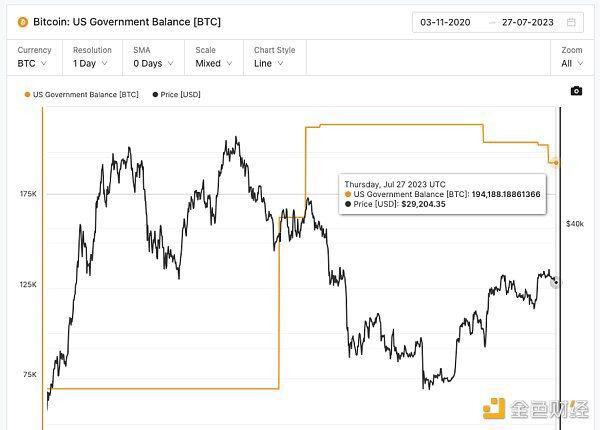Click the orange Bitcoin logo icon
Screen dimensions: 600x430
(23, 22)
